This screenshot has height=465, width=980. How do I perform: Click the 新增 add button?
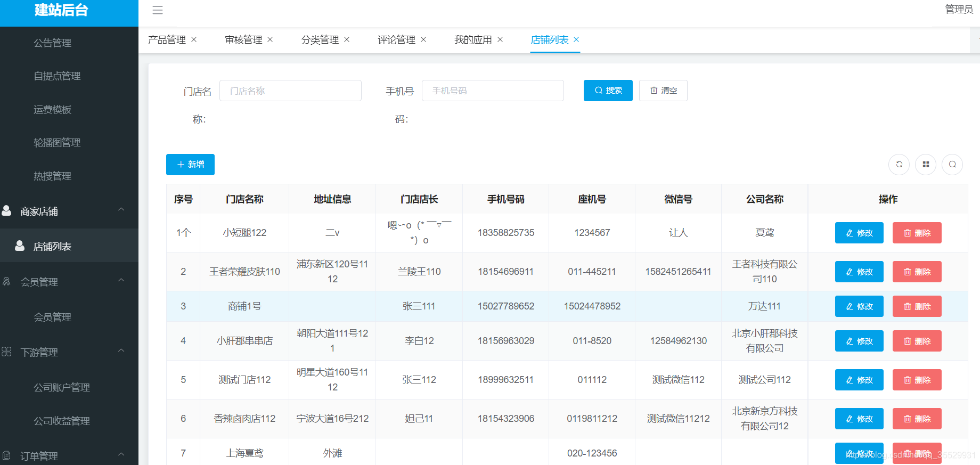[x=190, y=165]
